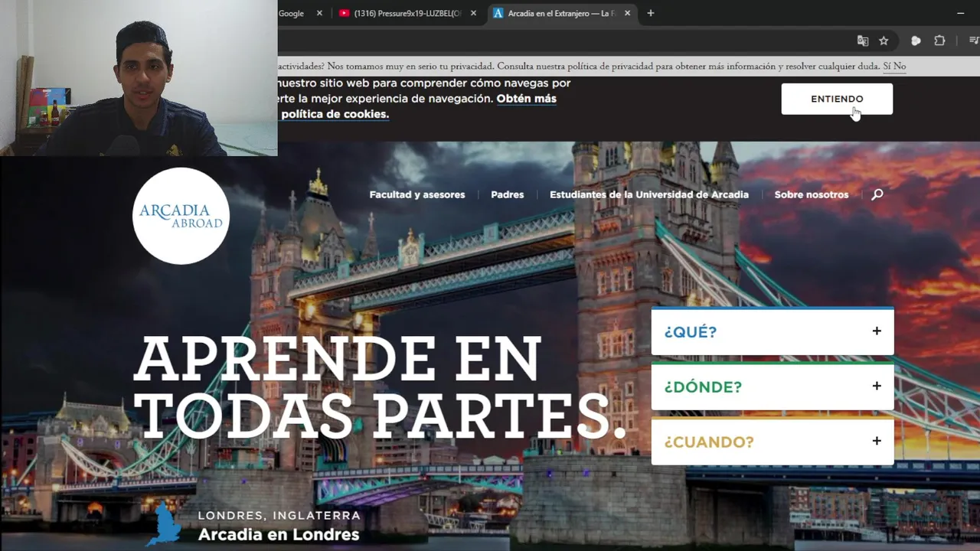This screenshot has width=980, height=551.
Task: Open Estudiantes de la Universidad de Arcadia
Action: 649,194
